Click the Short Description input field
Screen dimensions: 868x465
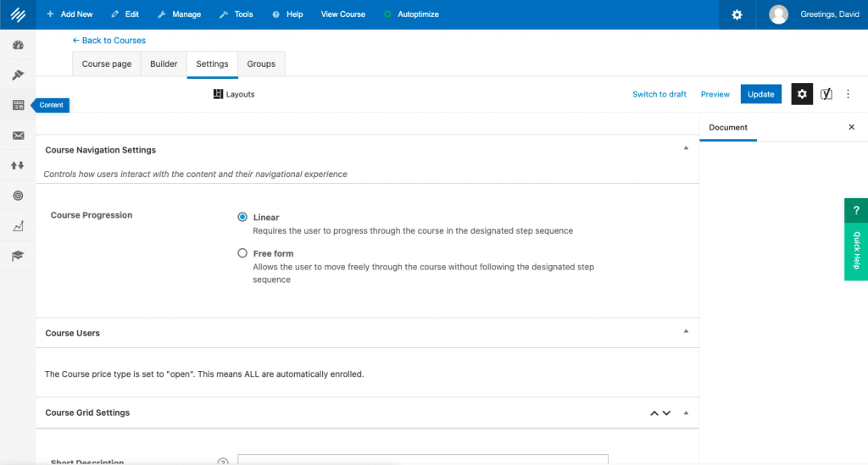coord(422,460)
